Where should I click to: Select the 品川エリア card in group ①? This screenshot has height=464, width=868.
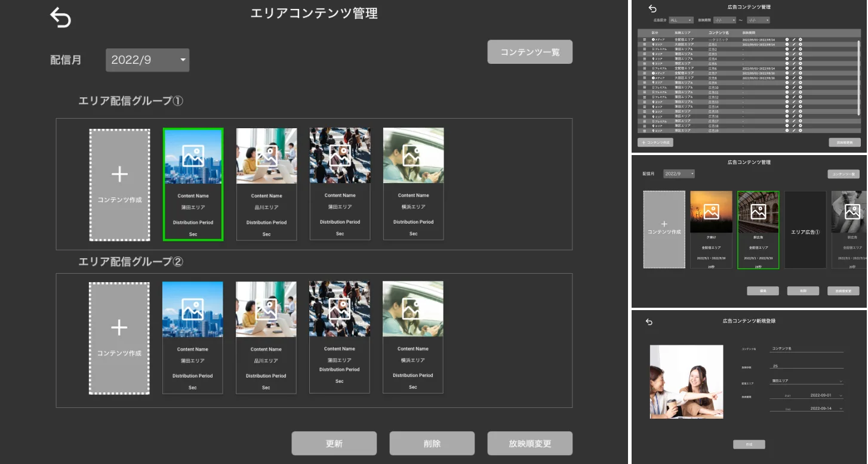point(266,184)
